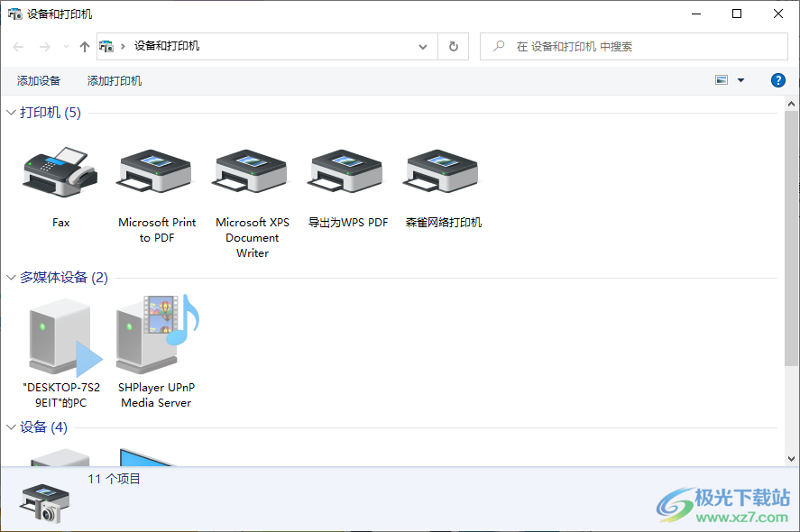Viewport: 800px width, 532px height.
Task: Click the up navigation arrow
Action: click(84, 46)
